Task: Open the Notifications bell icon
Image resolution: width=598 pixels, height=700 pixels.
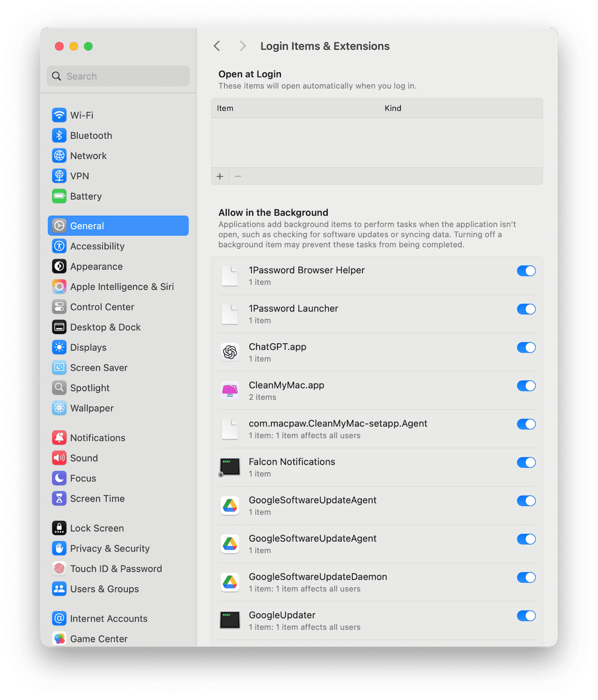Action: [x=59, y=438]
